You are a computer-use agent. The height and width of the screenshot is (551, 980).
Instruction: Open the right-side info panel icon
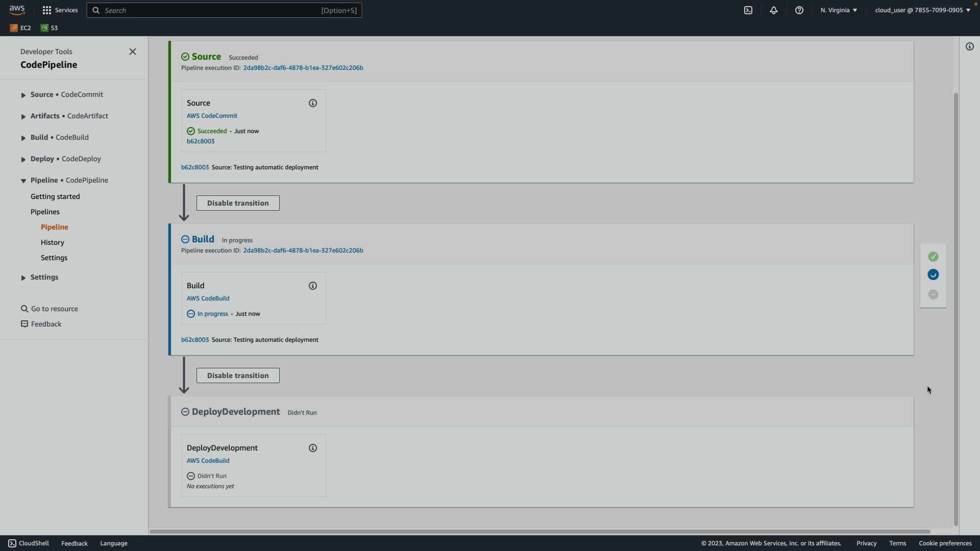[970, 46]
